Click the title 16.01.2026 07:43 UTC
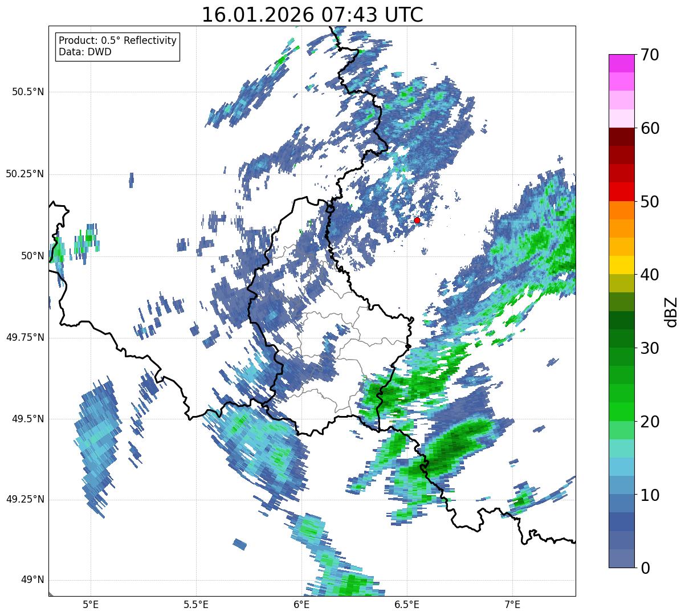 point(312,15)
